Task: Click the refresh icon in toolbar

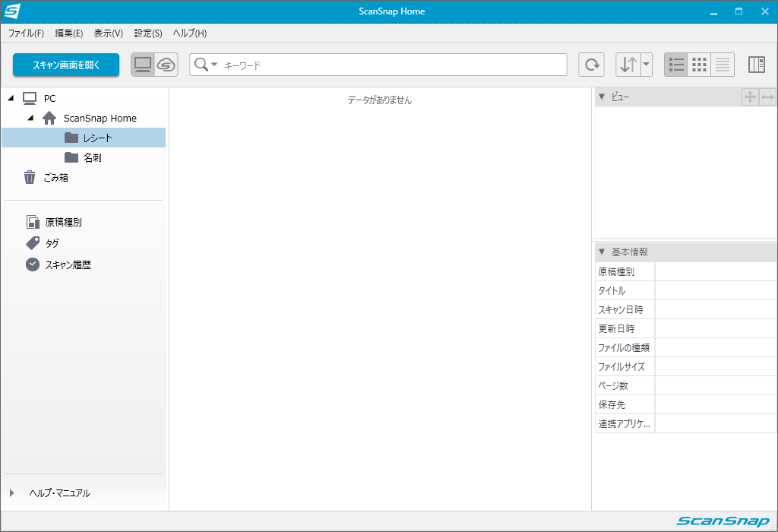Action: coord(591,65)
